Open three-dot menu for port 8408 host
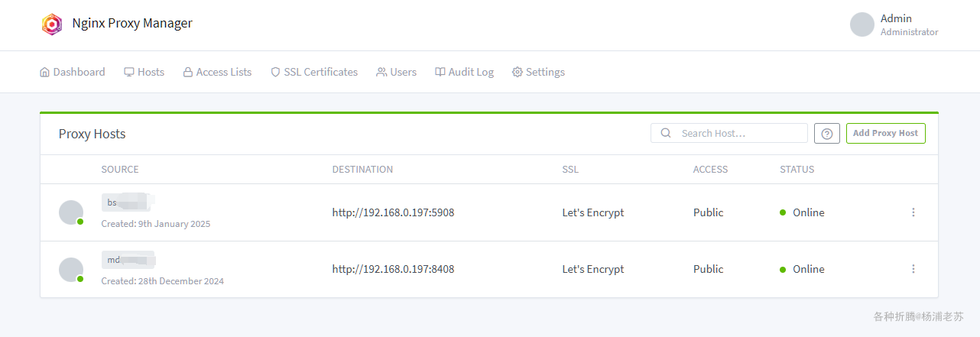Image resolution: width=980 pixels, height=337 pixels. tap(913, 269)
